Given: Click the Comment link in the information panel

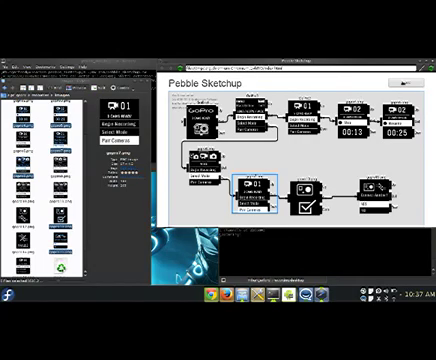Looking at the screenshot, I should (x=132, y=177).
